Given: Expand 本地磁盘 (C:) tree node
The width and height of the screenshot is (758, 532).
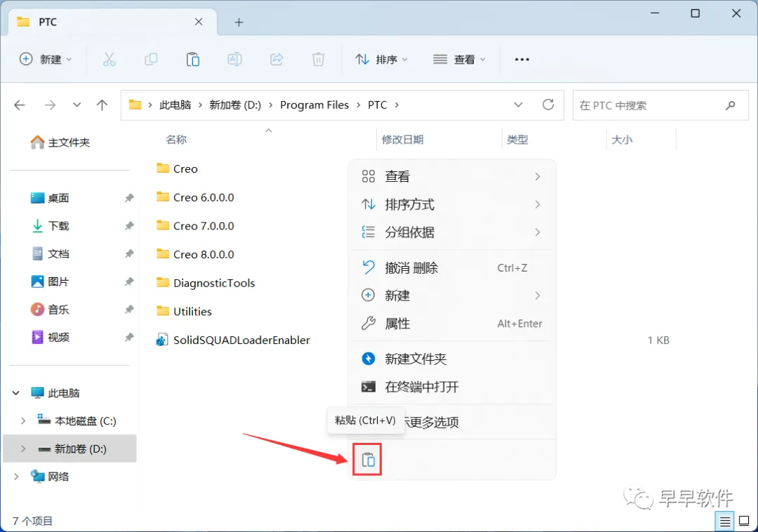Looking at the screenshot, I should point(22,421).
